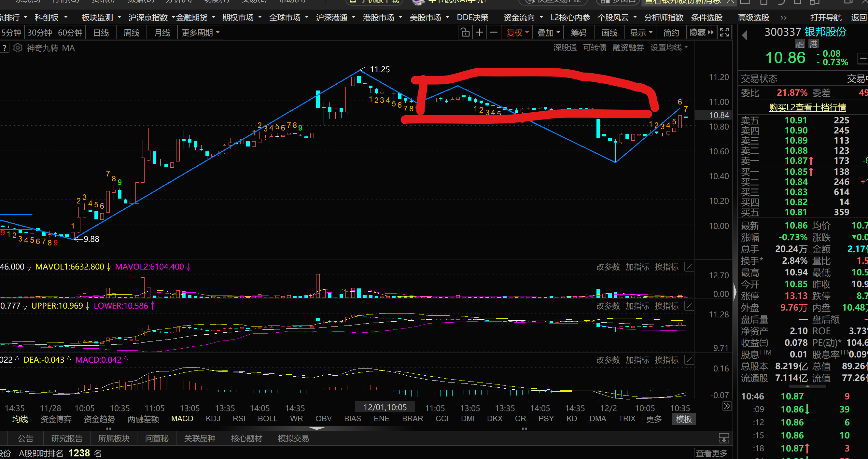The image size is (868, 459).
Task: Open indicator settings gear beside 神奇九转
Action: pos(18,48)
